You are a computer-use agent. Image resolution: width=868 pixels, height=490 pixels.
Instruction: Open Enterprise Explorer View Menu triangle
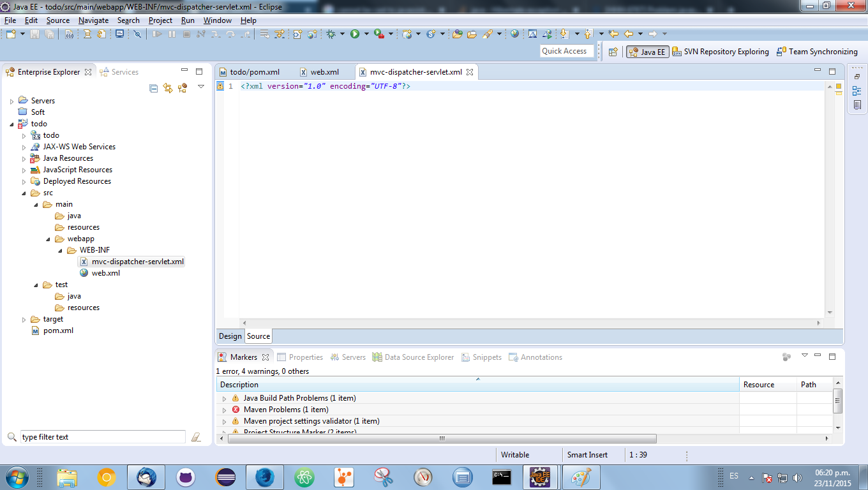(201, 86)
